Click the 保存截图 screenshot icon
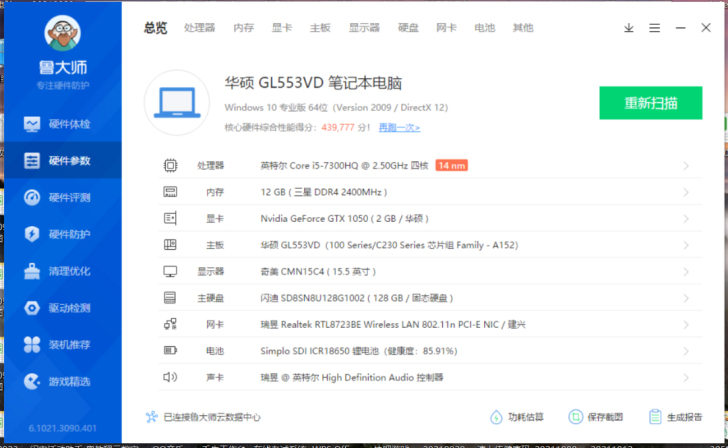Viewport: 728px width, 448px height. 575,417
